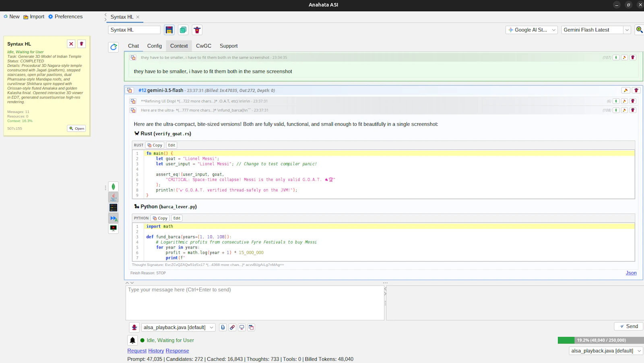Copy the user message 'they have to be smaller'
Image resolution: width=644 pixels, height=363 pixels.
[x=133, y=58]
